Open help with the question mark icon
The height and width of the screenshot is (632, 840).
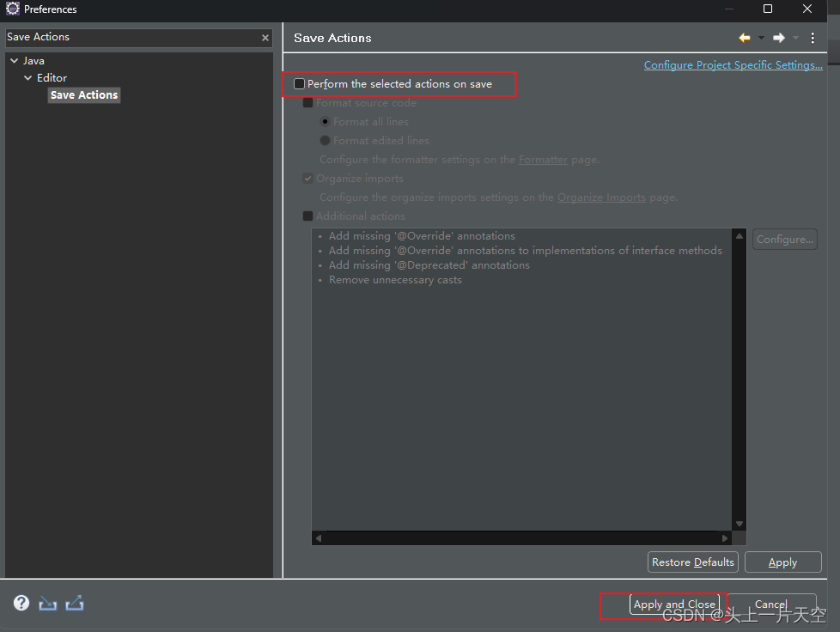[21, 603]
